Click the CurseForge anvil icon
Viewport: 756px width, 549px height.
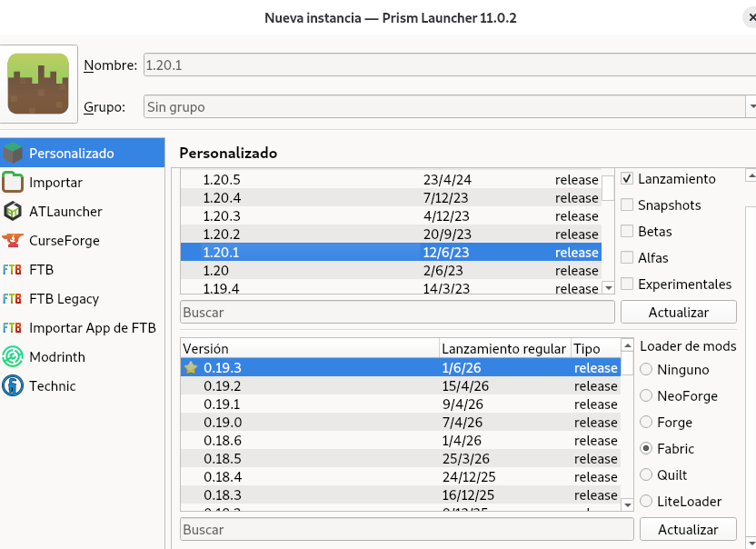[x=13, y=240]
